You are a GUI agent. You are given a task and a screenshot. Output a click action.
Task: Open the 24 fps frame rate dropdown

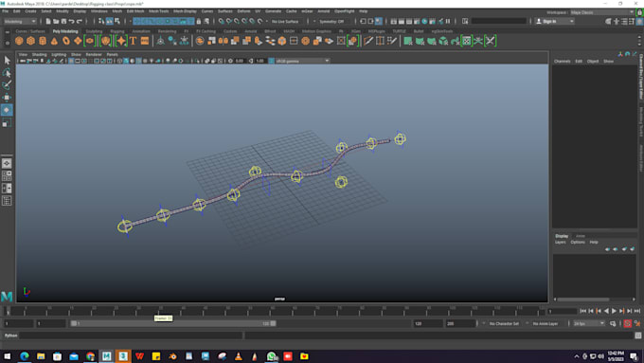pyautogui.click(x=588, y=323)
